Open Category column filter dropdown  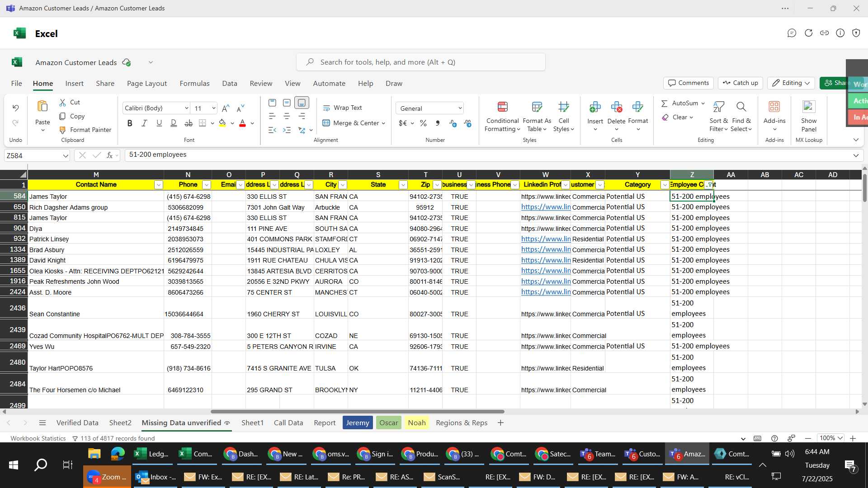point(665,185)
